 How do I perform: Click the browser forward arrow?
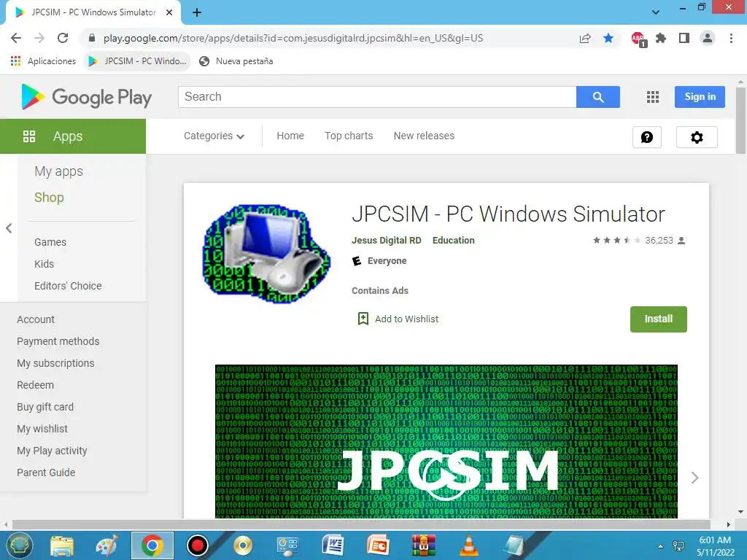[39, 38]
